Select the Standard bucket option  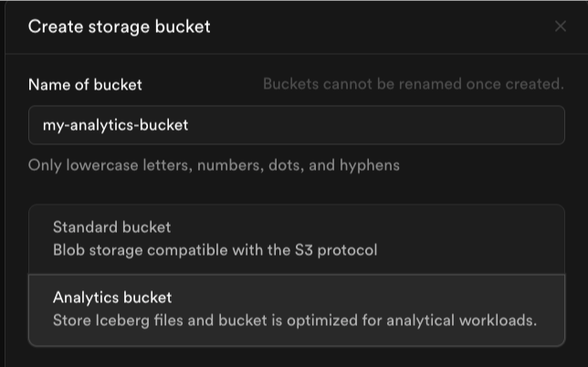(x=296, y=238)
